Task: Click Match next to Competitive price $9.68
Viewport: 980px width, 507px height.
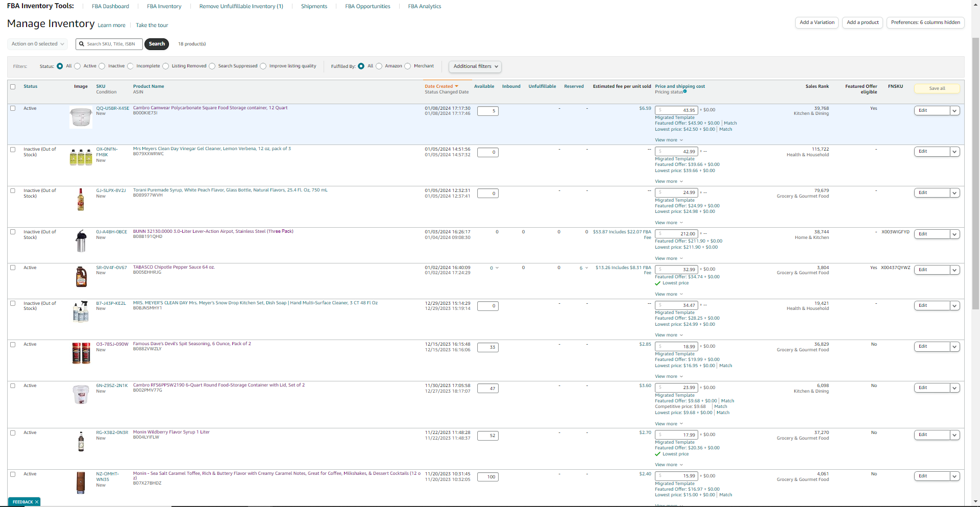Action: click(721, 407)
